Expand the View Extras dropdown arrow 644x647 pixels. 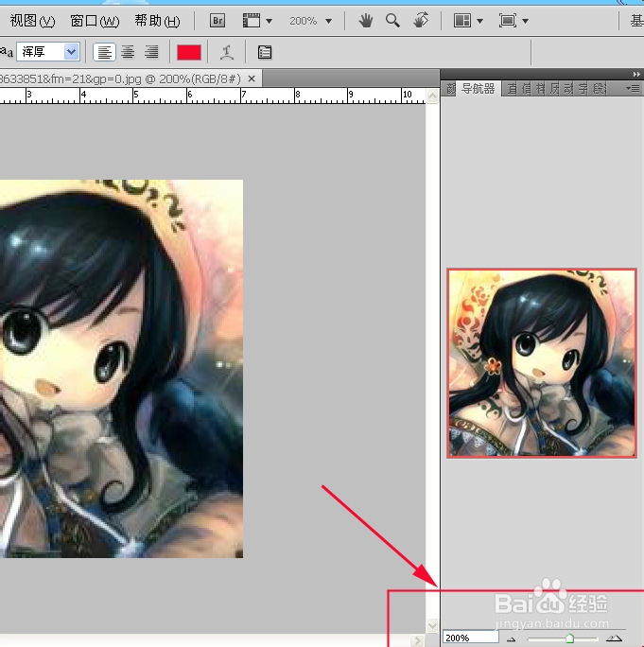coord(269,21)
